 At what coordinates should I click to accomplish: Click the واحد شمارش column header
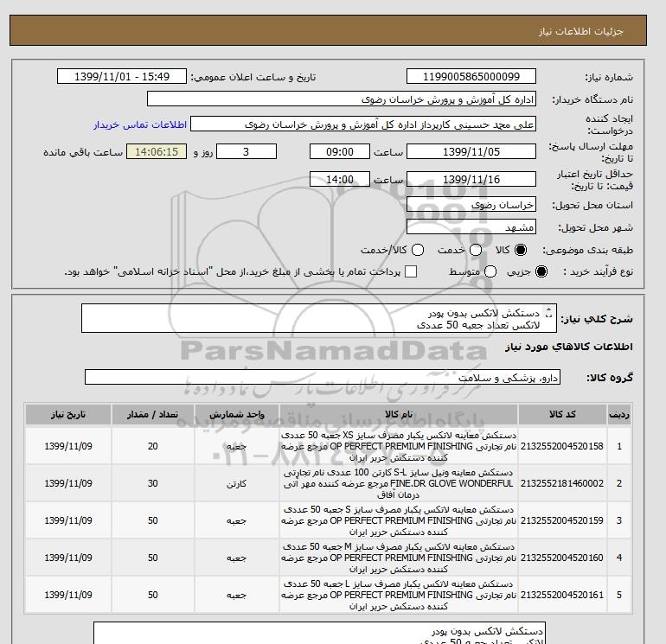[237, 414]
